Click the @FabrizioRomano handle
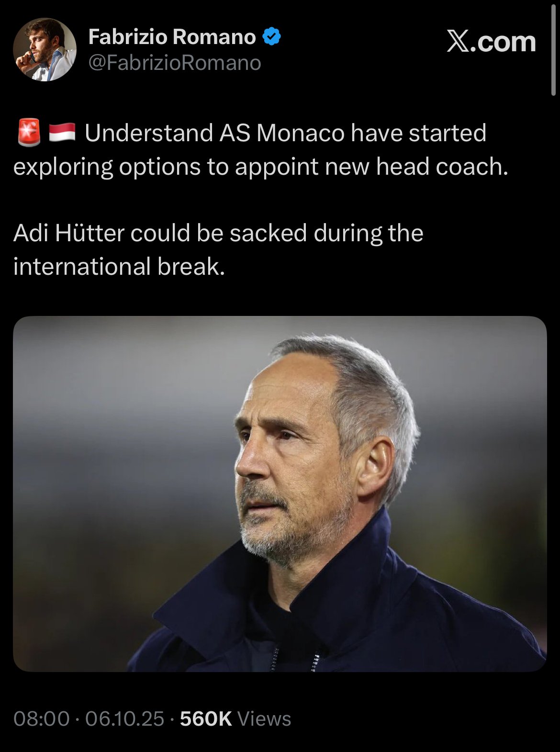Screen dimensions: 560x752 click(175, 63)
